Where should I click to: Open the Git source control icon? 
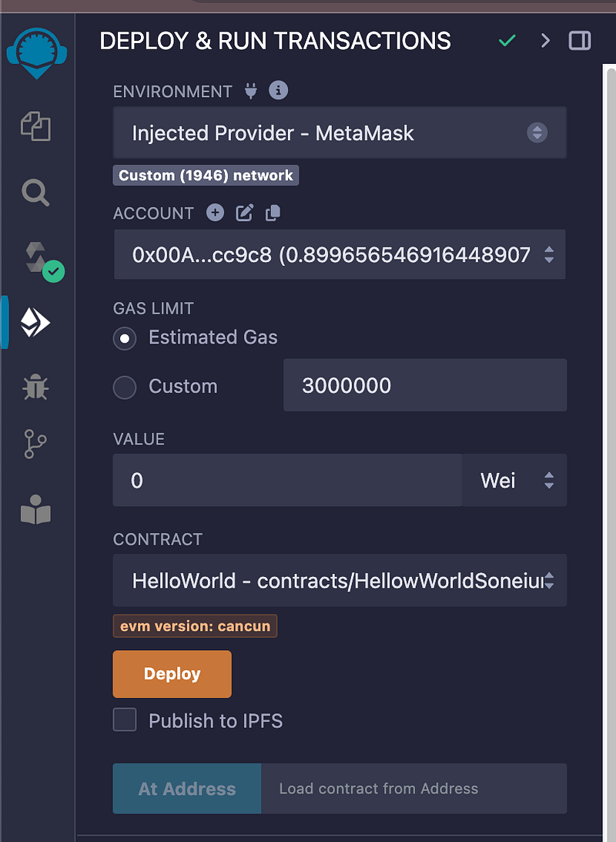pos(35,444)
